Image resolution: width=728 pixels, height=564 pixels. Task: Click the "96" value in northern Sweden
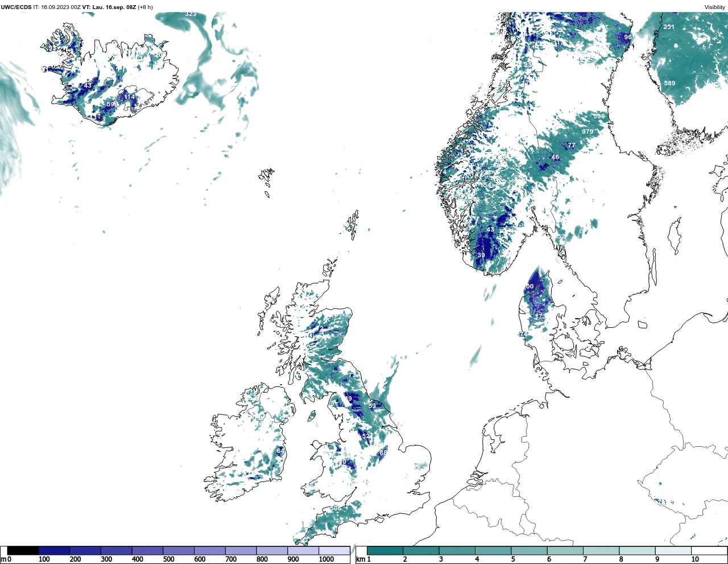[628, 37]
